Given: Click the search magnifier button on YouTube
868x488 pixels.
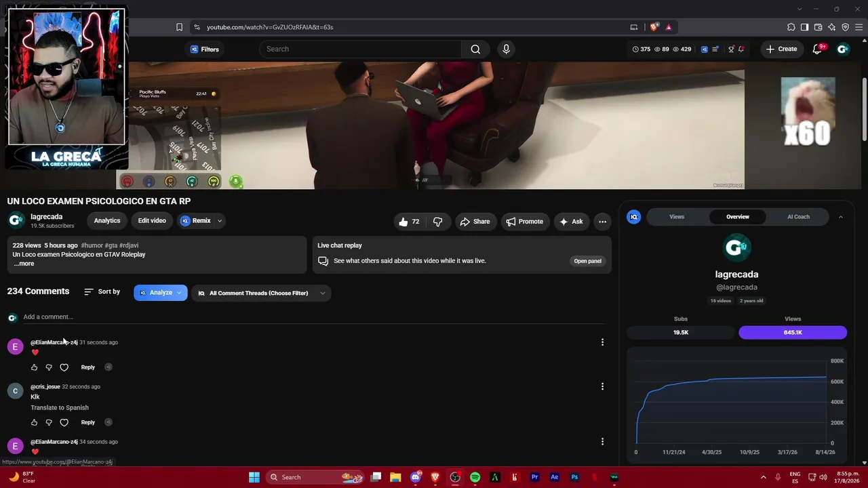Looking at the screenshot, I should pyautogui.click(x=475, y=49).
